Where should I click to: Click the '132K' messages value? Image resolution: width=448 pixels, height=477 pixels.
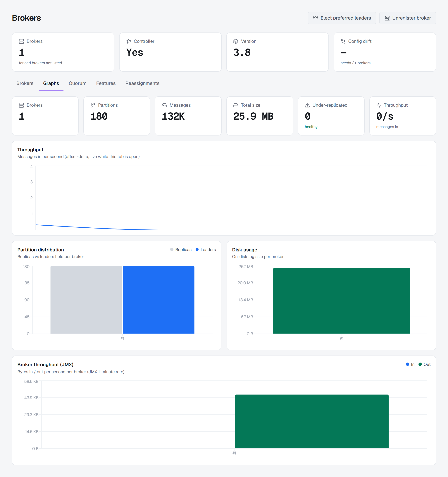pos(173,116)
